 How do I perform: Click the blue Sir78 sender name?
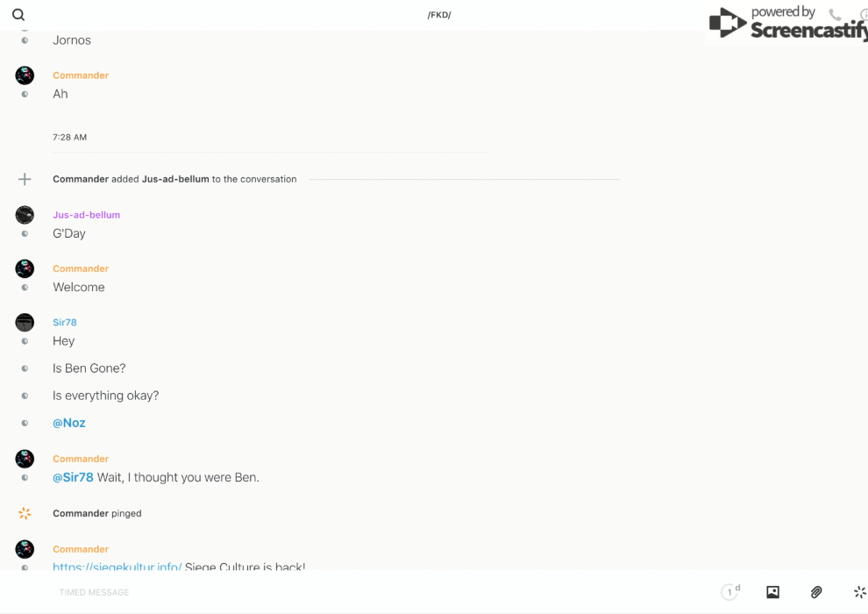pyautogui.click(x=65, y=323)
